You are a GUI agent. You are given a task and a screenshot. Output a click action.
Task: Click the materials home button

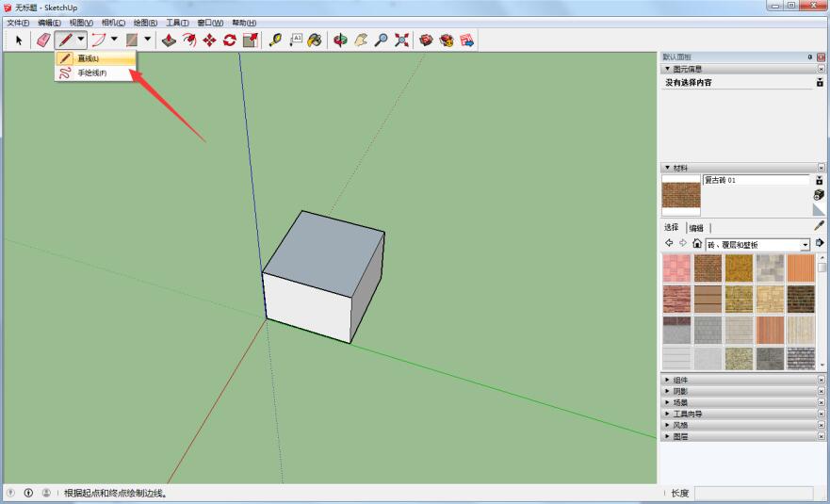click(696, 244)
